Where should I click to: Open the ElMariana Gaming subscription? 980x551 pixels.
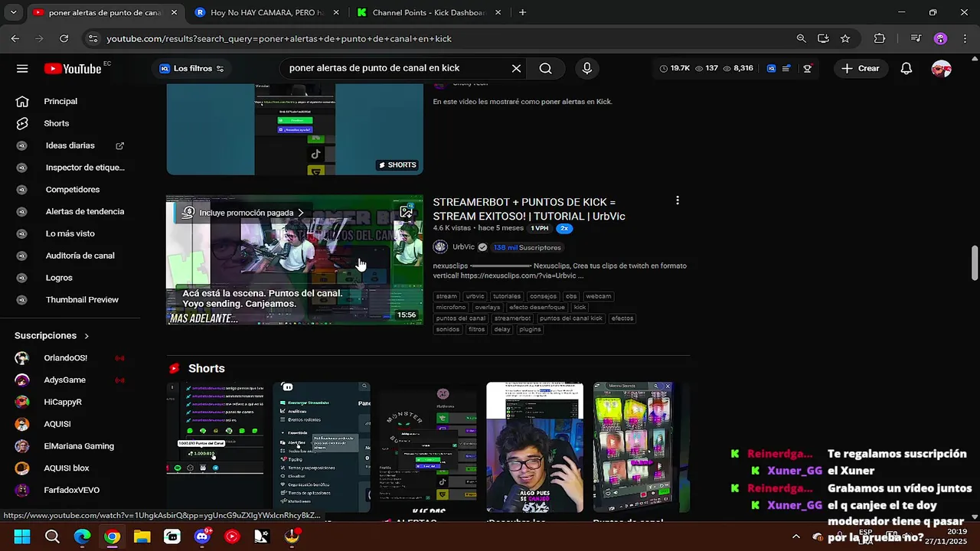[78, 446]
